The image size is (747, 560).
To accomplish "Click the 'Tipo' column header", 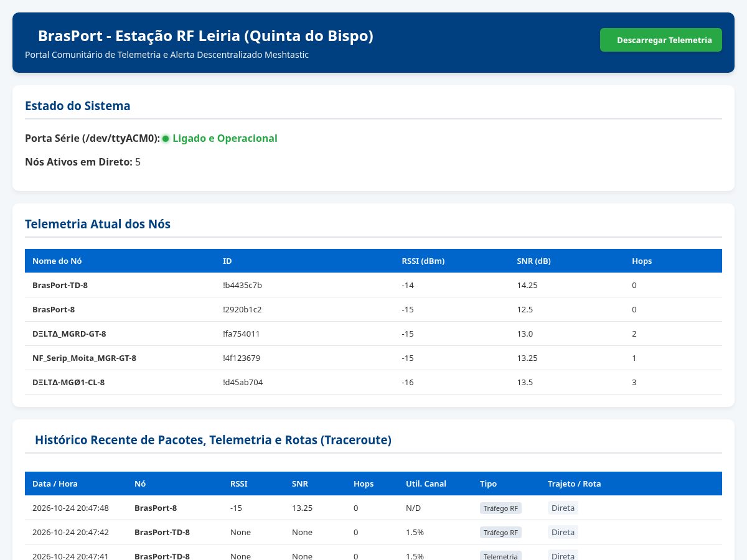I will tap(489, 483).
